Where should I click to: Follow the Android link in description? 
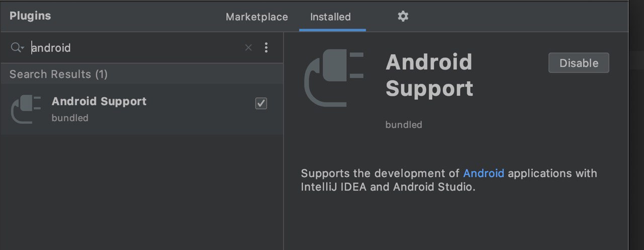pyautogui.click(x=484, y=173)
